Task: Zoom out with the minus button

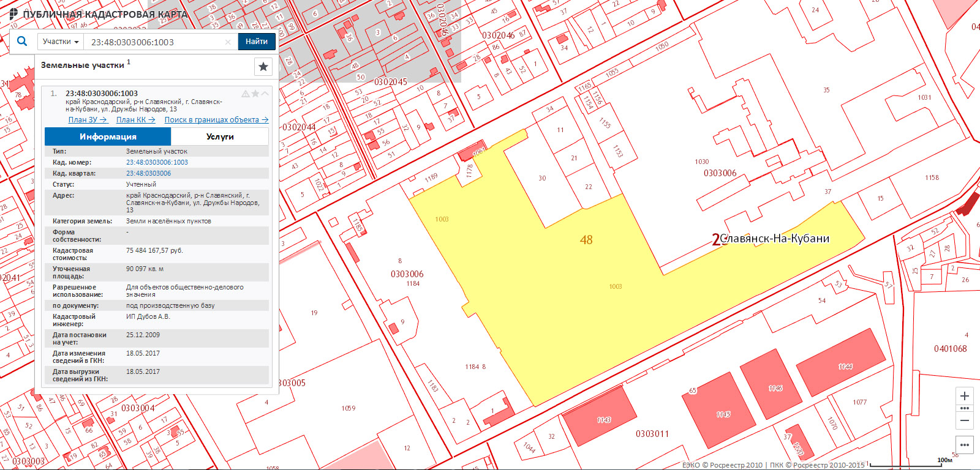Action: click(965, 420)
